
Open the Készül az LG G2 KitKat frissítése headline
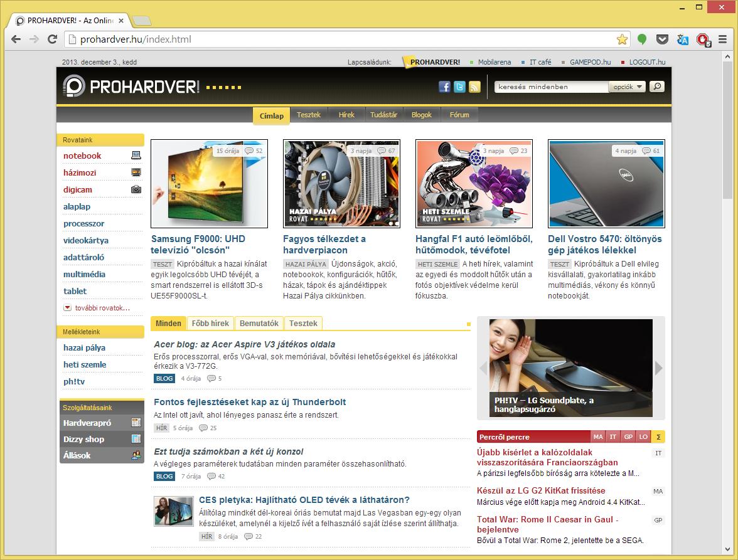(x=541, y=491)
